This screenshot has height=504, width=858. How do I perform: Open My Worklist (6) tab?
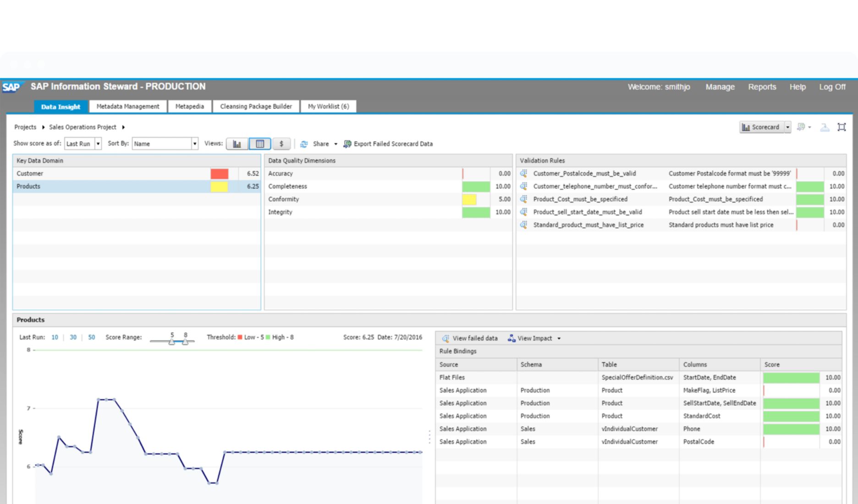tap(328, 106)
